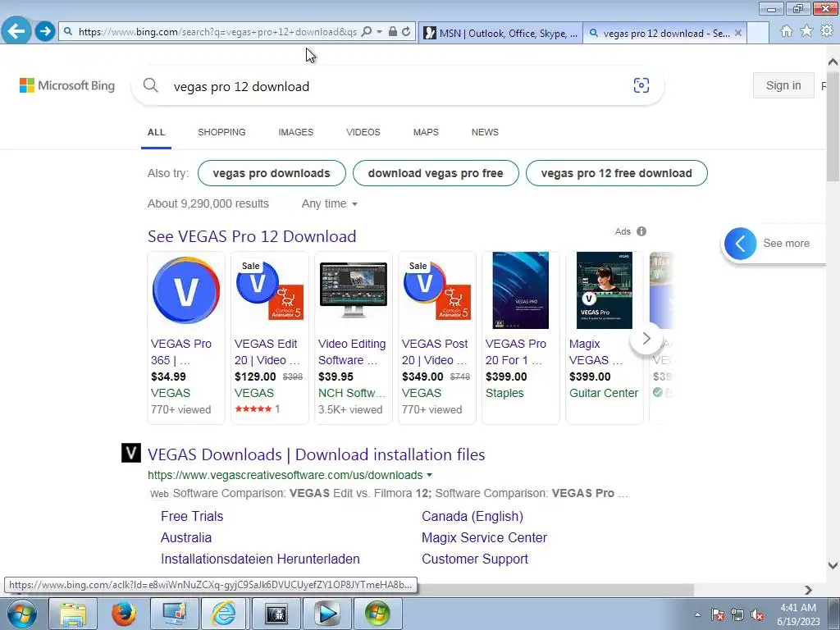
Task: Expand the vegascreativesoftware URL dropdown arrow
Action: tap(429, 475)
